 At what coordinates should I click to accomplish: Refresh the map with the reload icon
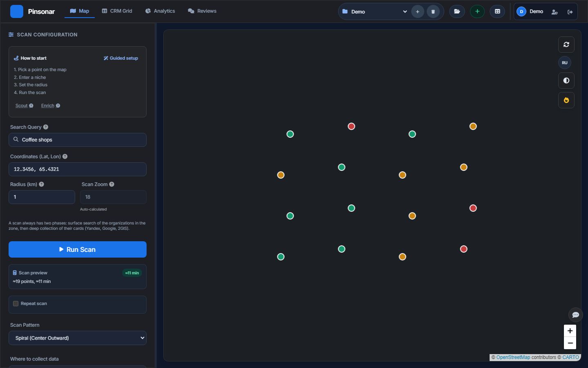[x=566, y=45]
